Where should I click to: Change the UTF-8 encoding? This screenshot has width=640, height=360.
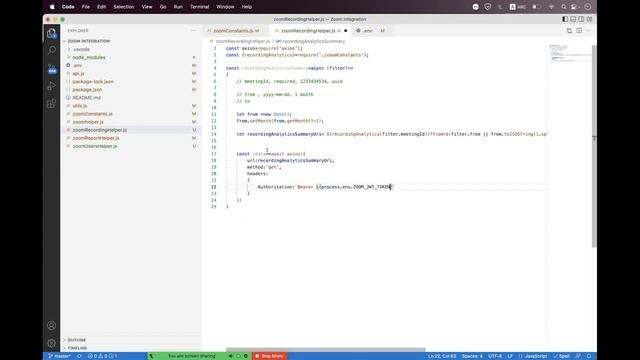tap(495, 356)
